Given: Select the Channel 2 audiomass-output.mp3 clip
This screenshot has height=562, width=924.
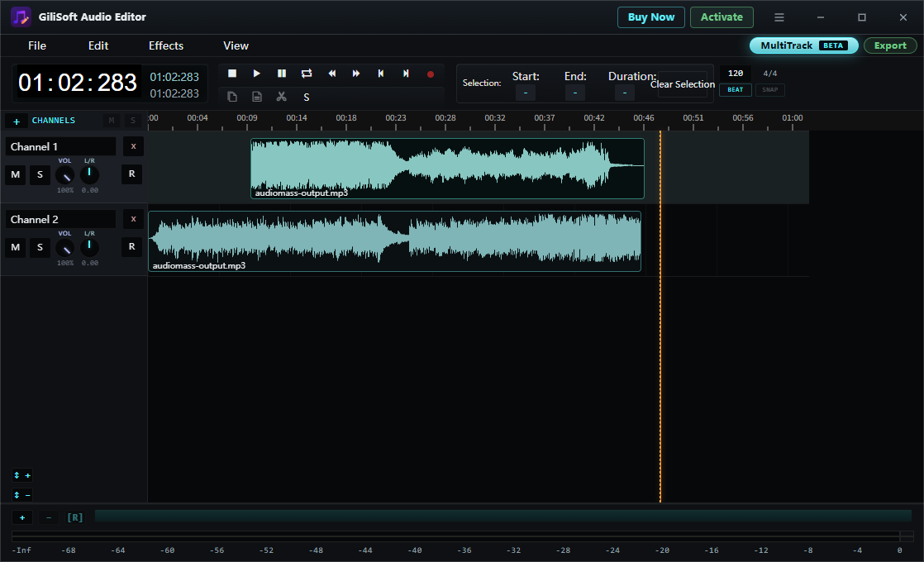Looking at the screenshot, I should [x=395, y=241].
